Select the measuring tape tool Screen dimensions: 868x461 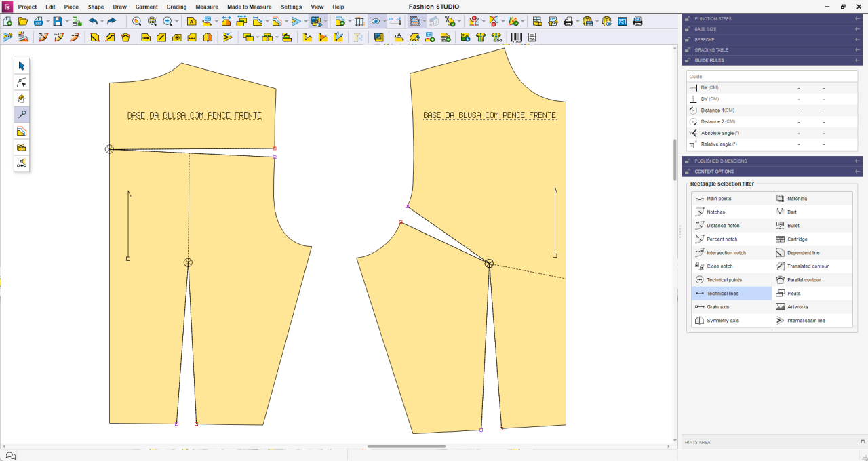coord(22,147)
